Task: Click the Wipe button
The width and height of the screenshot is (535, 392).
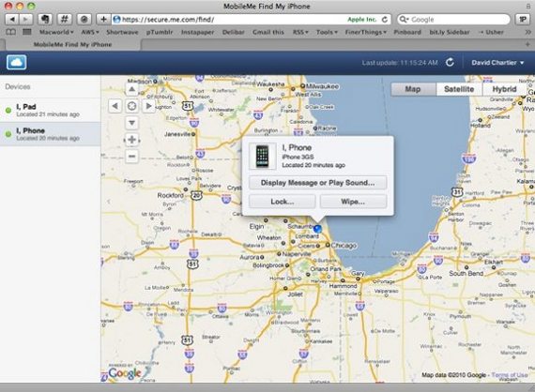Action: coord(353,202)
